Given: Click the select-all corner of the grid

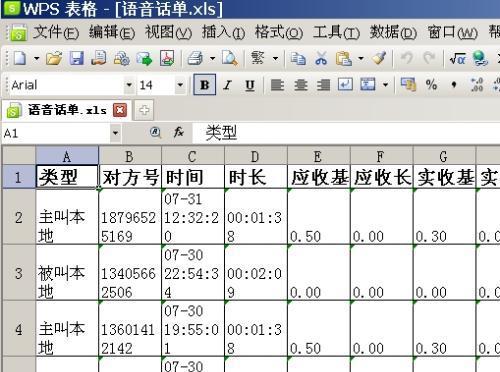Looking at the screenshot, I should 19,156.
